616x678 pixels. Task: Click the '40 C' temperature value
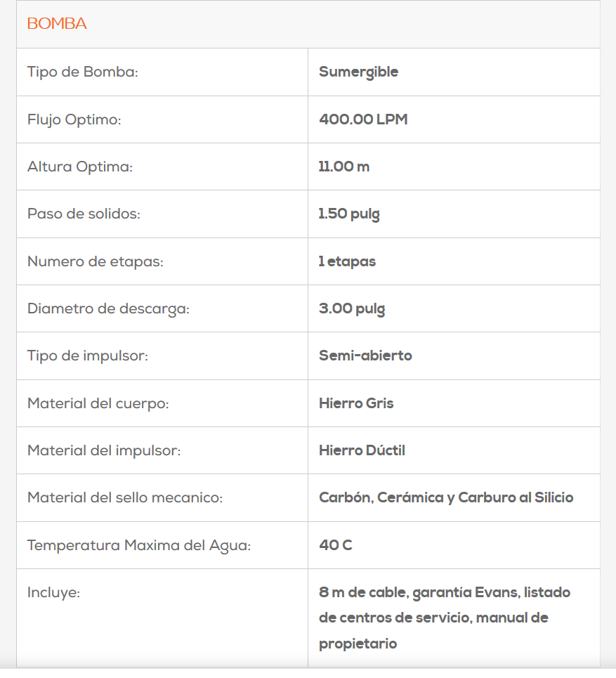[x=336, y=545]
